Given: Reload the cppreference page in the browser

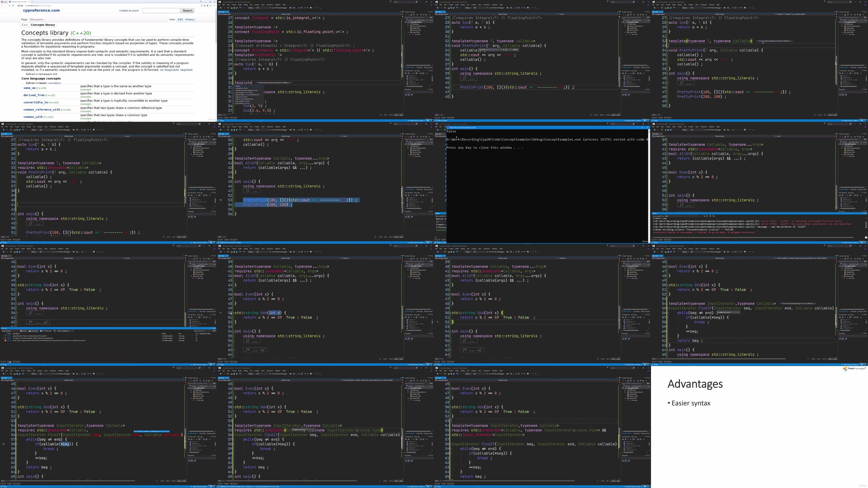Looking at the screenshot, I should (9, 6).
